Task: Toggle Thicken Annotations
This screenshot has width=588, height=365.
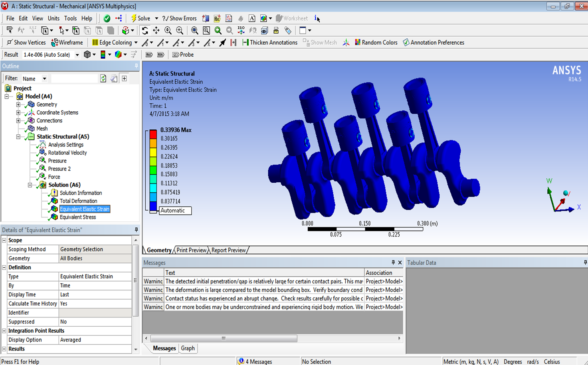Action: (270, 42)
